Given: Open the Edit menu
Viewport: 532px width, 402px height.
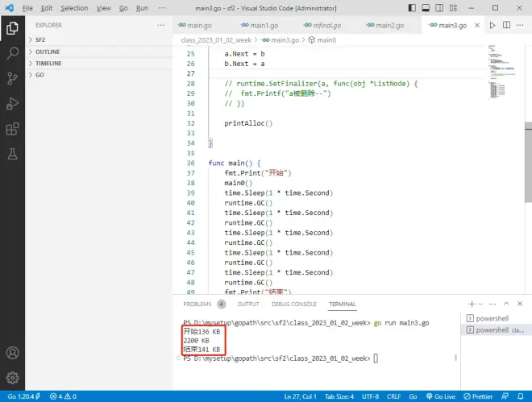Looking at the screenshot, I should pyautogui.click(x=47, y=8).
